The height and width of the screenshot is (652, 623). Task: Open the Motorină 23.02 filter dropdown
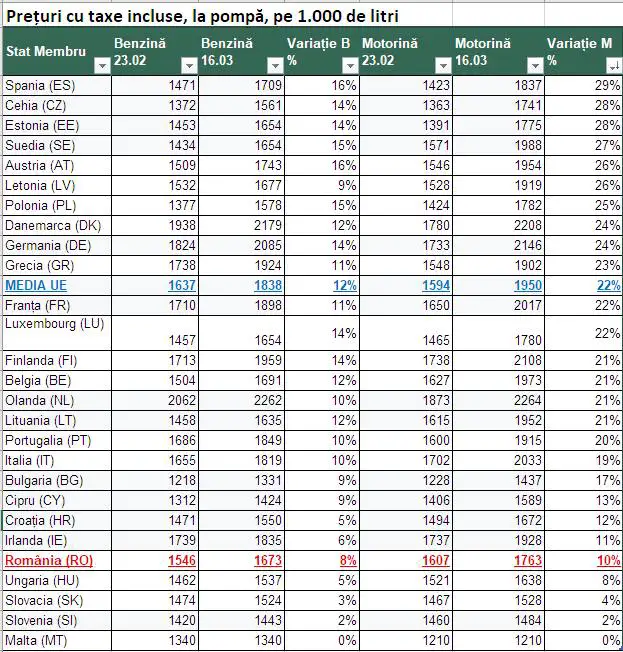[443, 66]
